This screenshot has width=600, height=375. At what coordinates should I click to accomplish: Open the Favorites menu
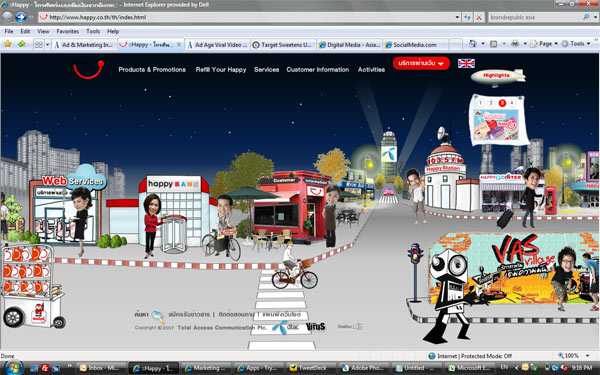pyautogui.click(x=67, y=31)
